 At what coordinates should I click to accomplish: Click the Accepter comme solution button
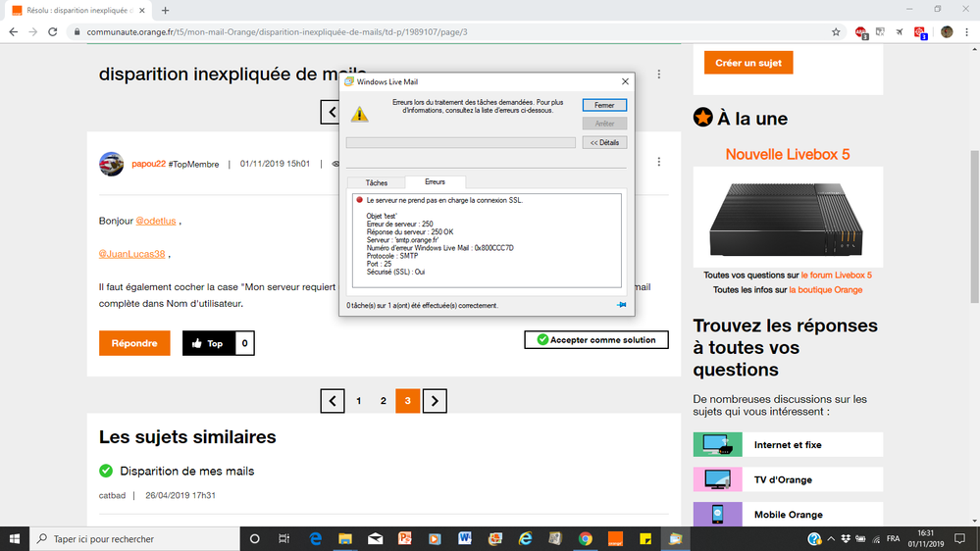click(596, 340)
